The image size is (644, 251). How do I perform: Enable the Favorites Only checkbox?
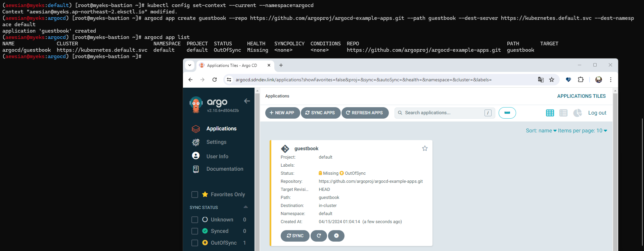pyautogui.click(x=195, y=195)
